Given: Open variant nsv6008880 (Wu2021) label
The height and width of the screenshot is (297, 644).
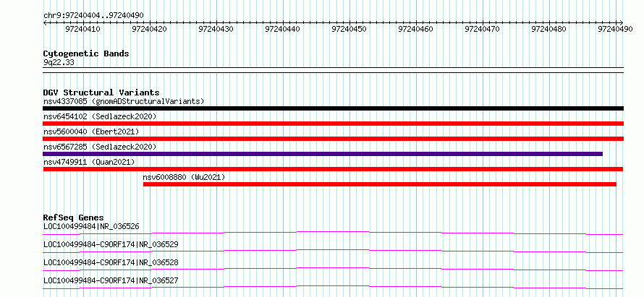Looking at the screenshot, I should tap(184, 177).
